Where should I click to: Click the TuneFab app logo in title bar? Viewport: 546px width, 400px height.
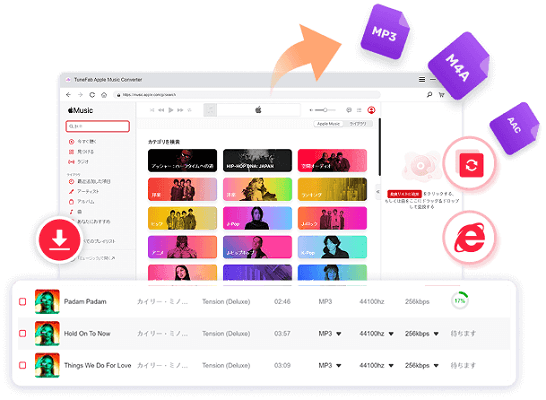click(x=68, y=80)
